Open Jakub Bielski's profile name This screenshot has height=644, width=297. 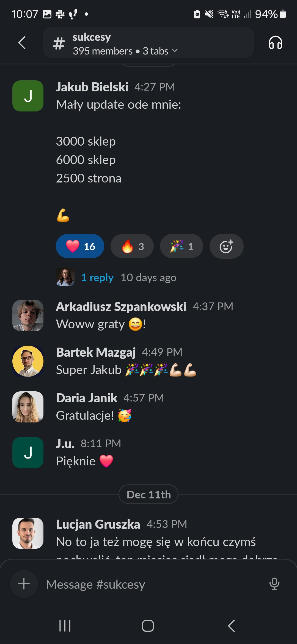pos(92,87)
